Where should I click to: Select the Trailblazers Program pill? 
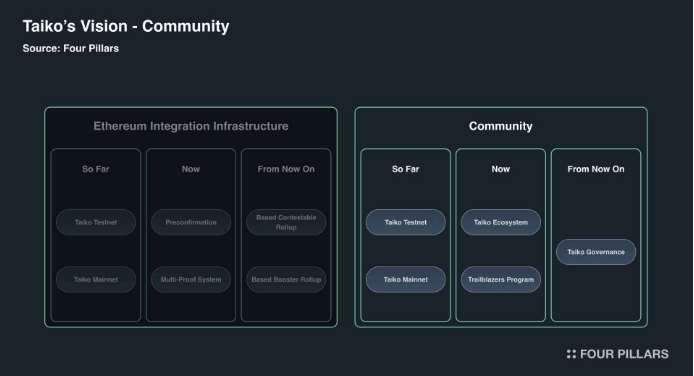pos(501,279)
